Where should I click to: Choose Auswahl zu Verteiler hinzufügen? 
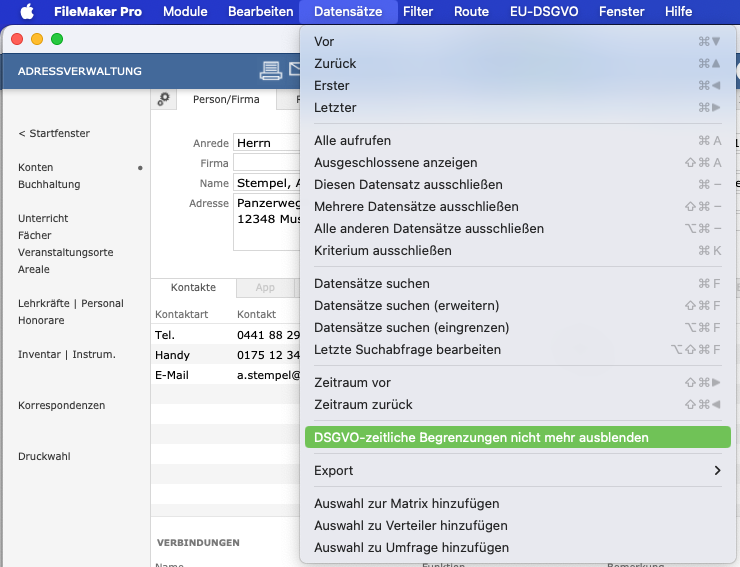pyautogui.click(x=518, y=525)
